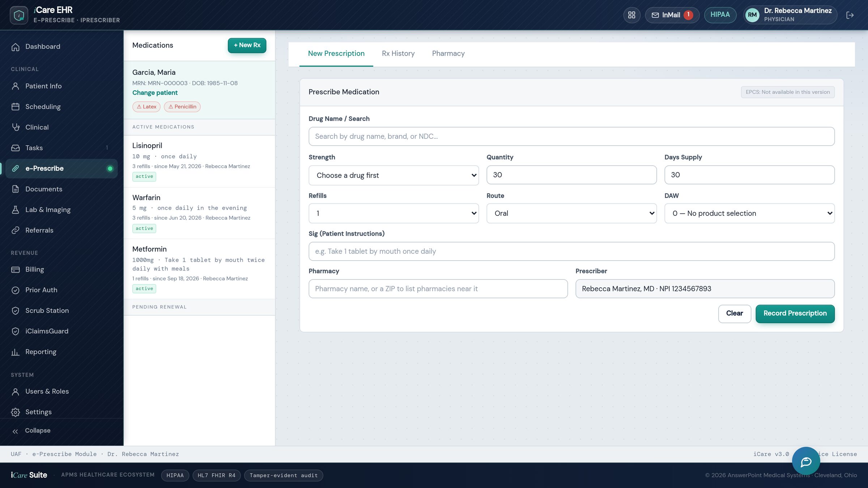Open Scheduling calendar section
The height and width of the screenshot is (488, 868).
61,107
